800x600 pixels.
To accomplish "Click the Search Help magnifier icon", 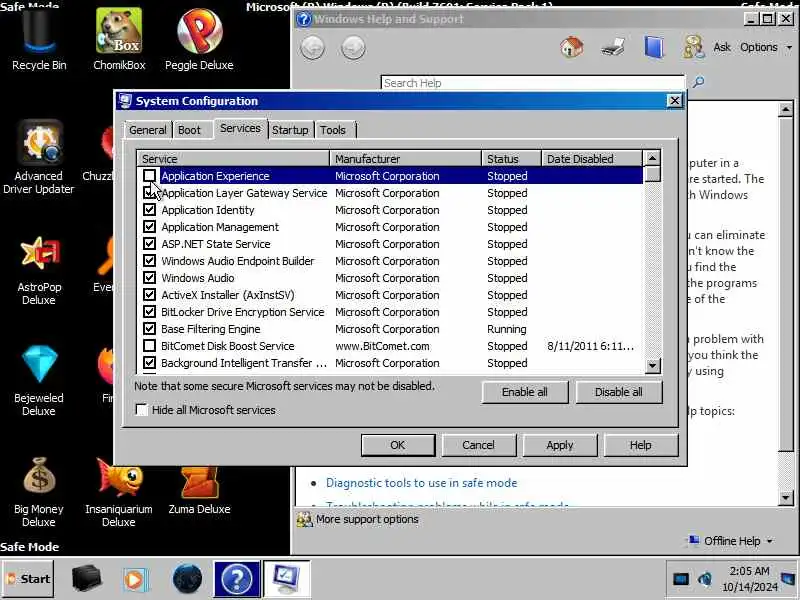I will [x=698, y=82].
